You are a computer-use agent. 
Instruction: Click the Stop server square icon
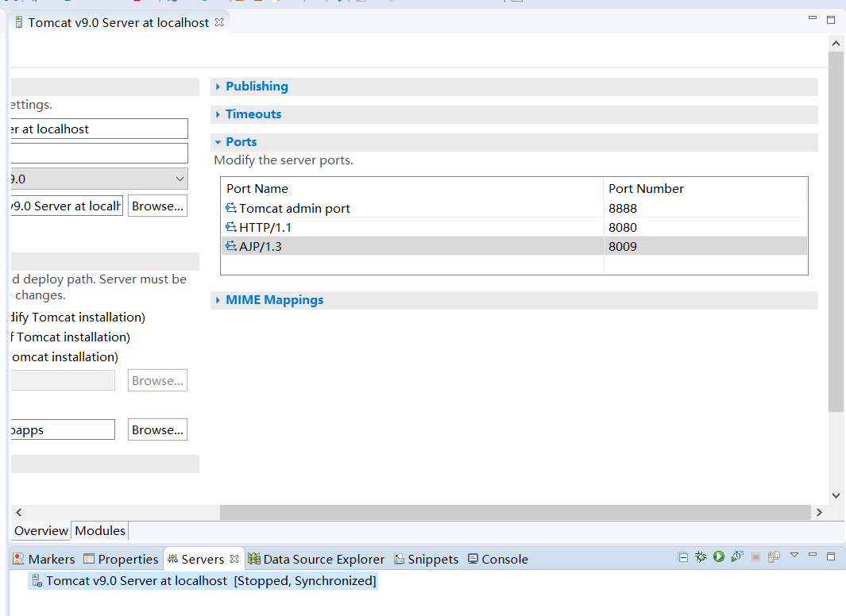click(755, 557)
